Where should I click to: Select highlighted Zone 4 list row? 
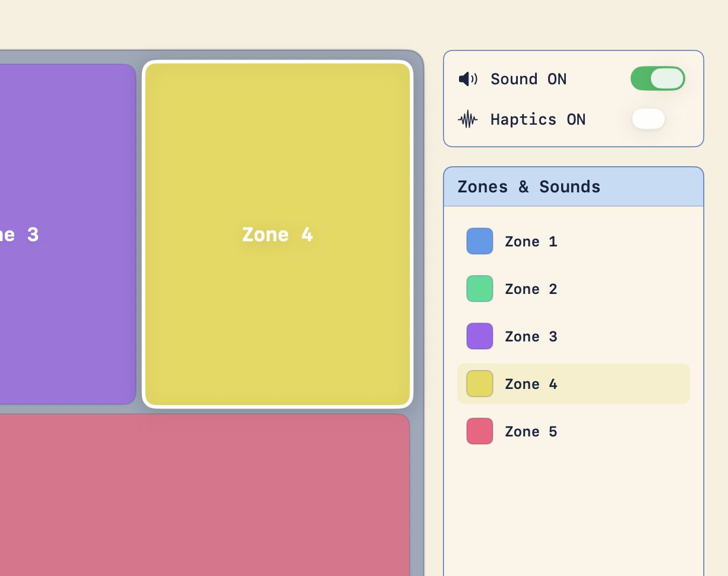574,384
